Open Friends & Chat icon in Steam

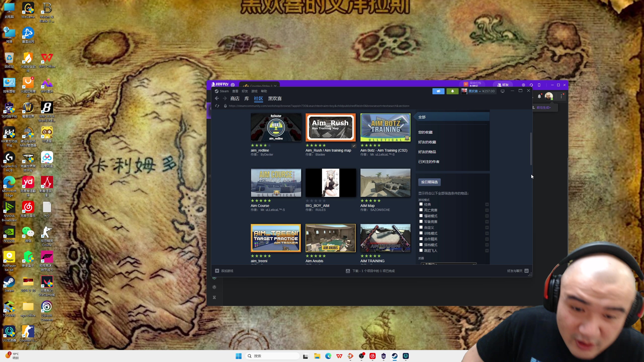[x=527, y=271]
